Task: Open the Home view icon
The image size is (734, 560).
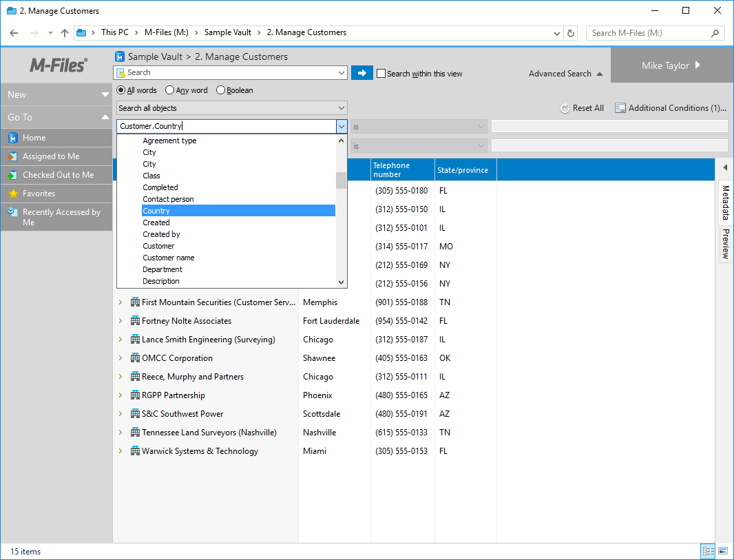Action: tap(13, 138)
